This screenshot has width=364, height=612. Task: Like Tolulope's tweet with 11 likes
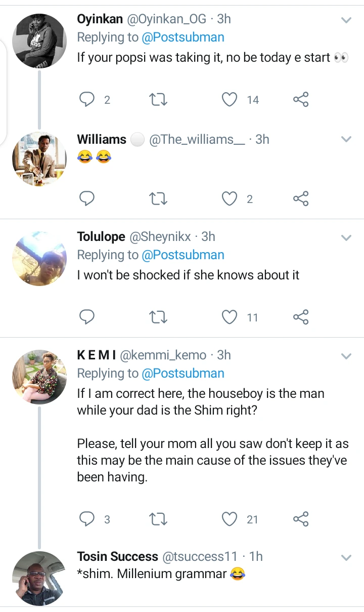pyautogui.click(x=230, y=317)
